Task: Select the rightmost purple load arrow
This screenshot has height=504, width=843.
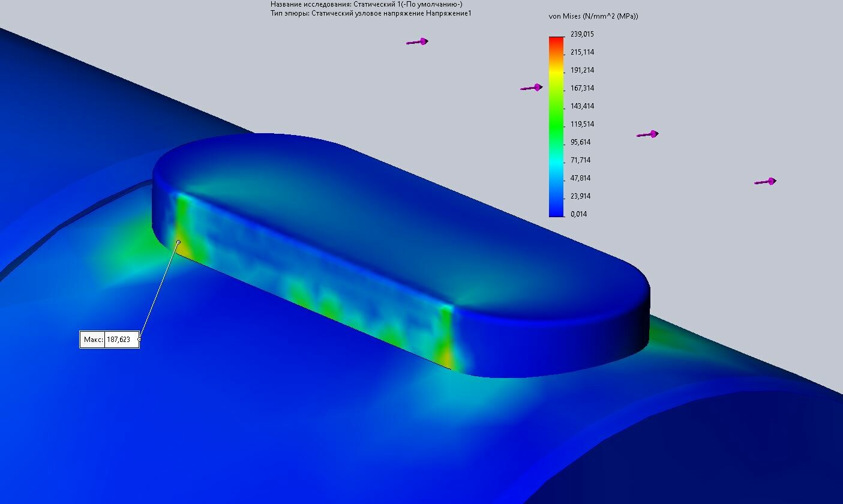Action: [765, 181]
